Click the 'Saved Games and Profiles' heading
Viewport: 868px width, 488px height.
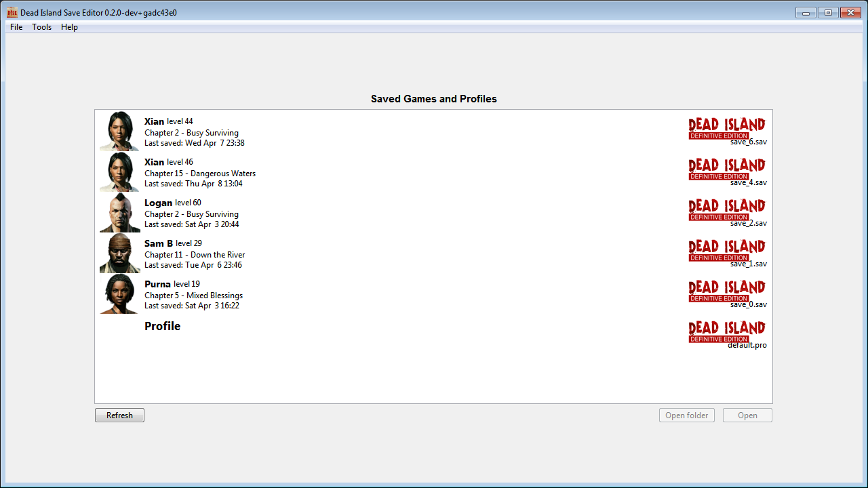click(434, 99)
